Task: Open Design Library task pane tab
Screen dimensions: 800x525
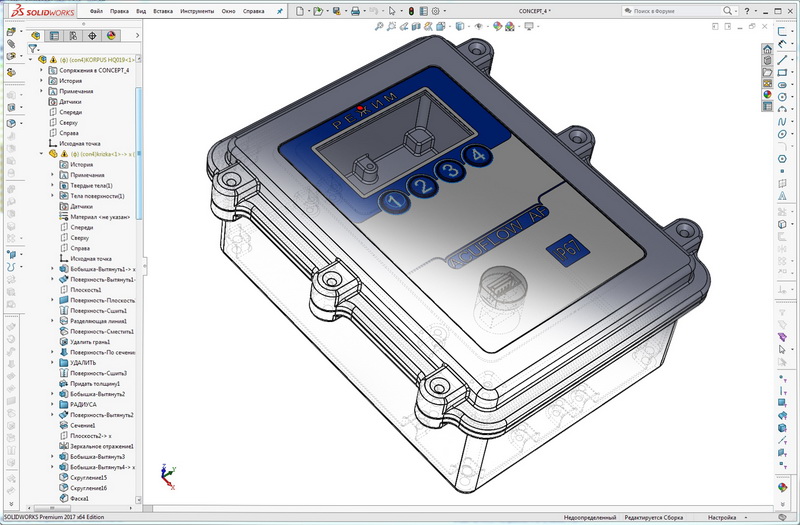Action: click(767, 61)
